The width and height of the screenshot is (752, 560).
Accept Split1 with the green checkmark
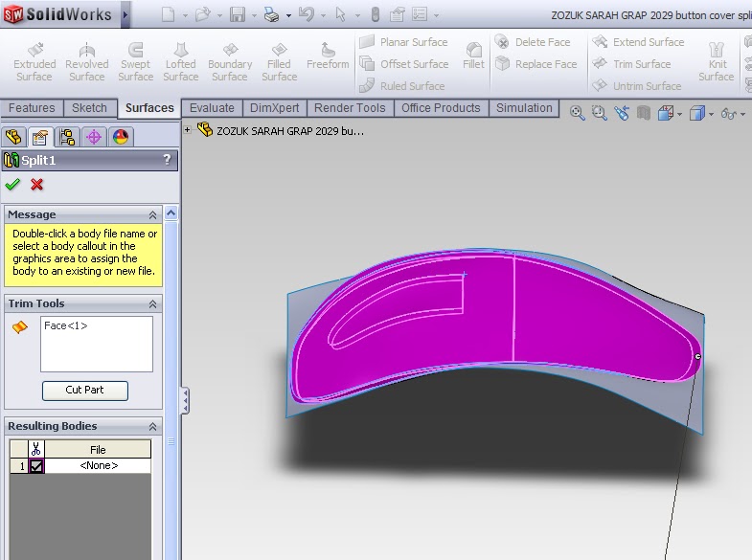[12, 185]
